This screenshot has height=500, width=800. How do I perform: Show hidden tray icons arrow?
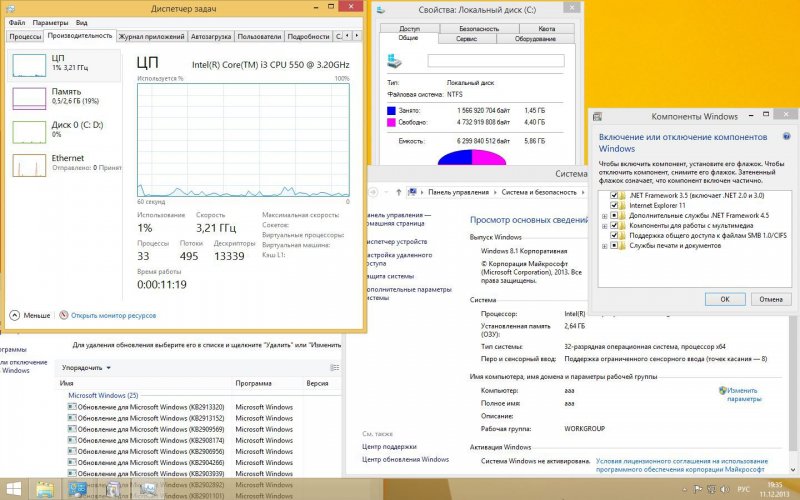(685, 490)
